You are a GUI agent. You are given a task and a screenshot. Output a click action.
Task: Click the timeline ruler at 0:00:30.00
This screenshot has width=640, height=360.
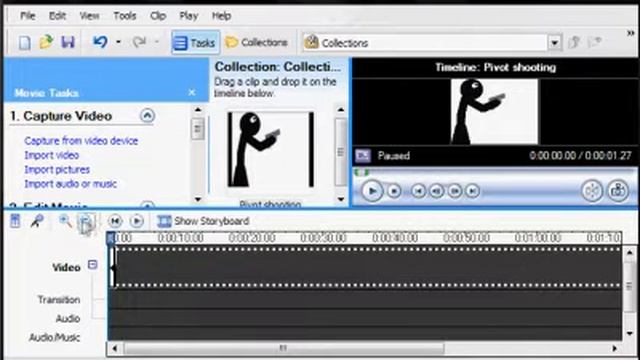(323, 238)
